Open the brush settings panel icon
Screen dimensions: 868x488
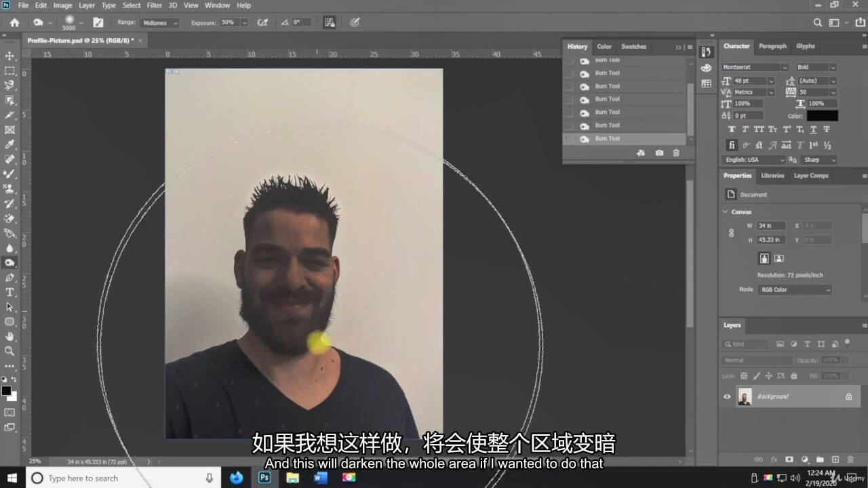coord(98,22)
